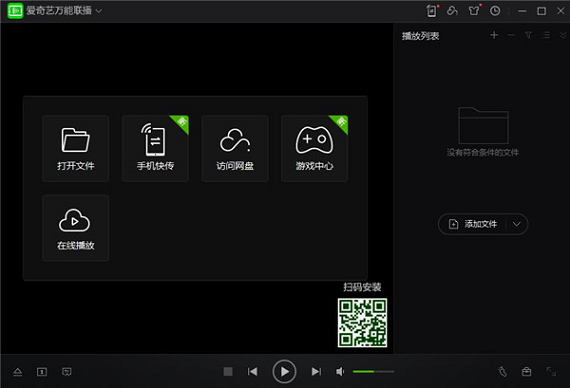Open the playlist filter funnel icon
This screenshot has width=570, height=388.
pyautogui.click(x=528, y=35)
